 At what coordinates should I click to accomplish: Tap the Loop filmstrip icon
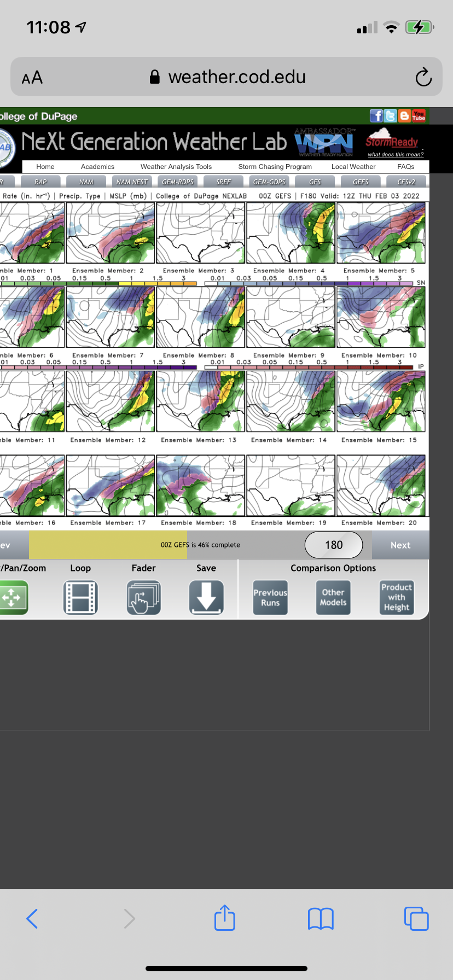pos(80,597)
